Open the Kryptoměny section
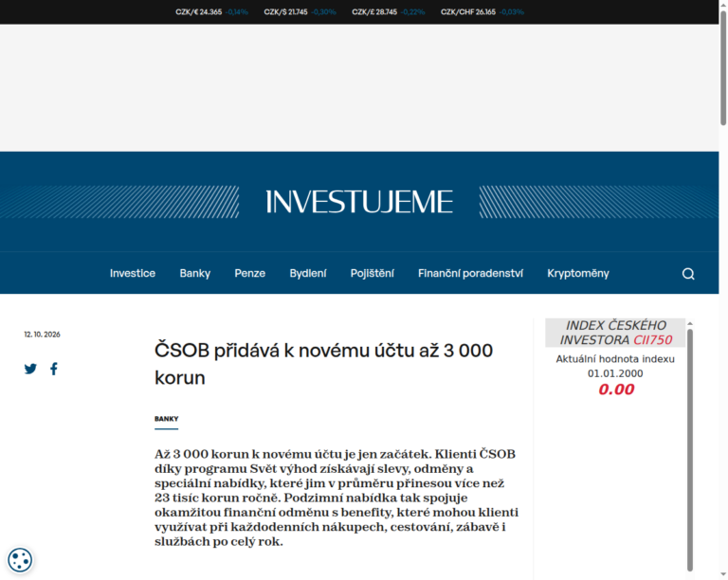The width and height of the screenshot is (728, 580). coord(578,273)
